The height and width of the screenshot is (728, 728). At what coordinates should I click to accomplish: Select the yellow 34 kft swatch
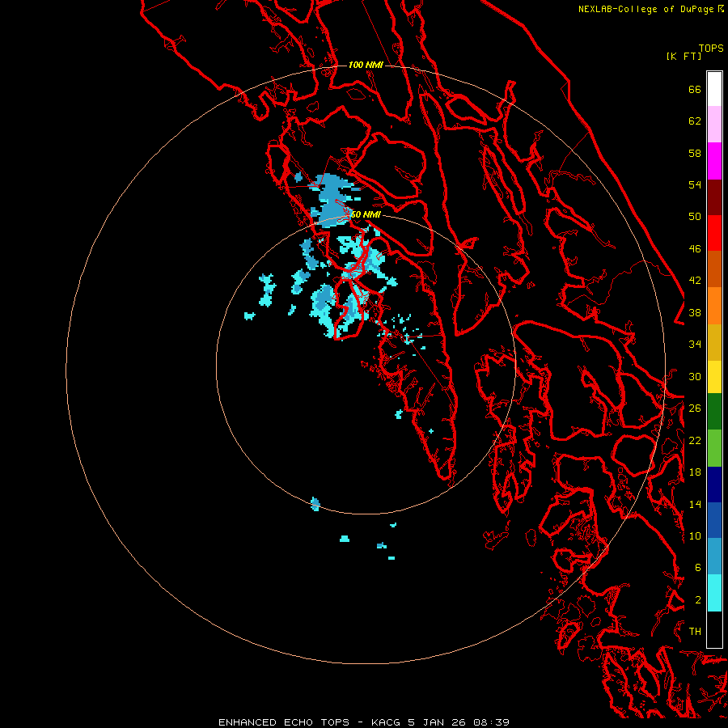coord(714,377)
